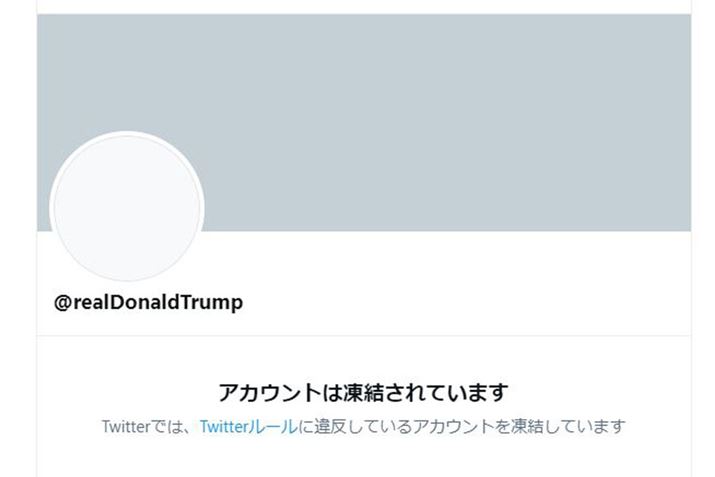Click アカウントを凍結しています at the sentence end
This screenshot has height=477, width=715.
pos(510,426)
